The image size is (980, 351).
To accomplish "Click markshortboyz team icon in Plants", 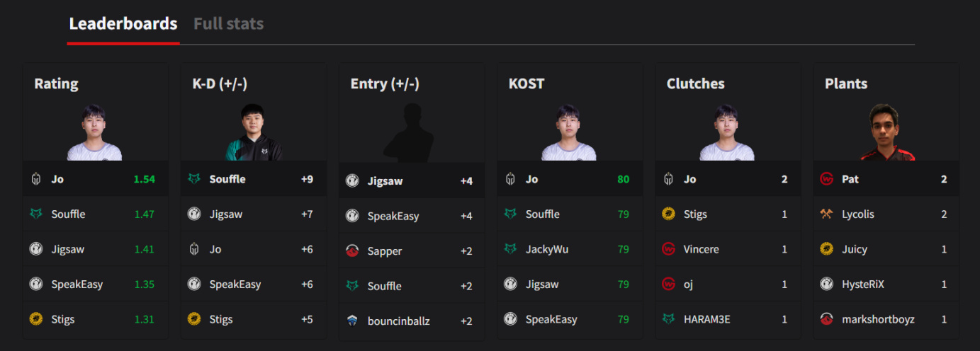I will point(826,319).
